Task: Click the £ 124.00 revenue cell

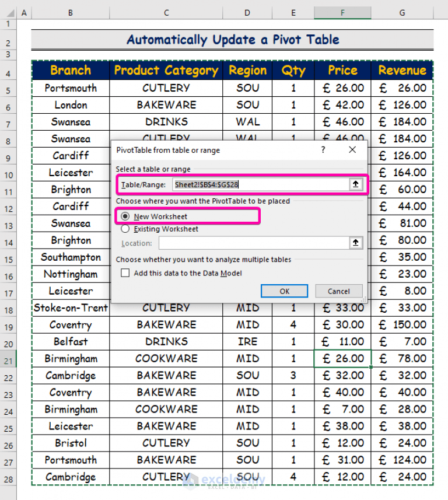Action: (x=402, y=460)
